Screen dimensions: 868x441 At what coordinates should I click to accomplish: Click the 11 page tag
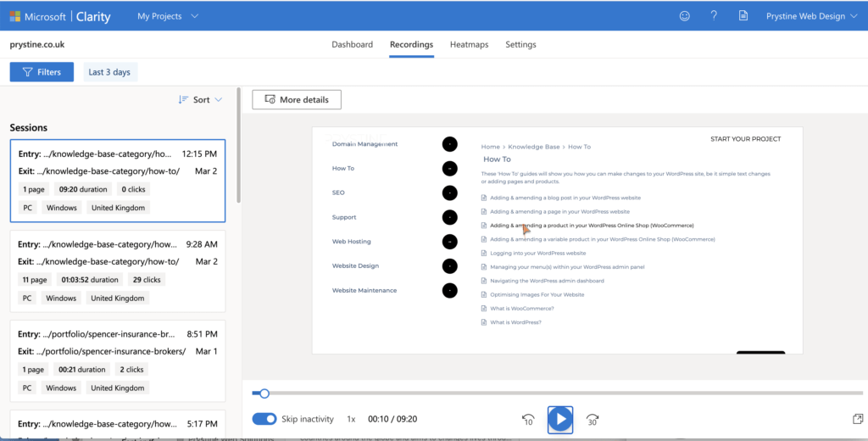pos(35,280)
